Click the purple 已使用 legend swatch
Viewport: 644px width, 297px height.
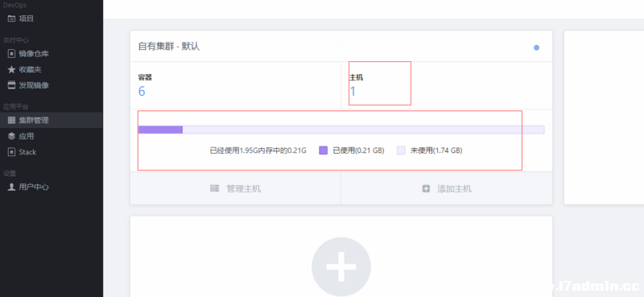pos(324,151)
